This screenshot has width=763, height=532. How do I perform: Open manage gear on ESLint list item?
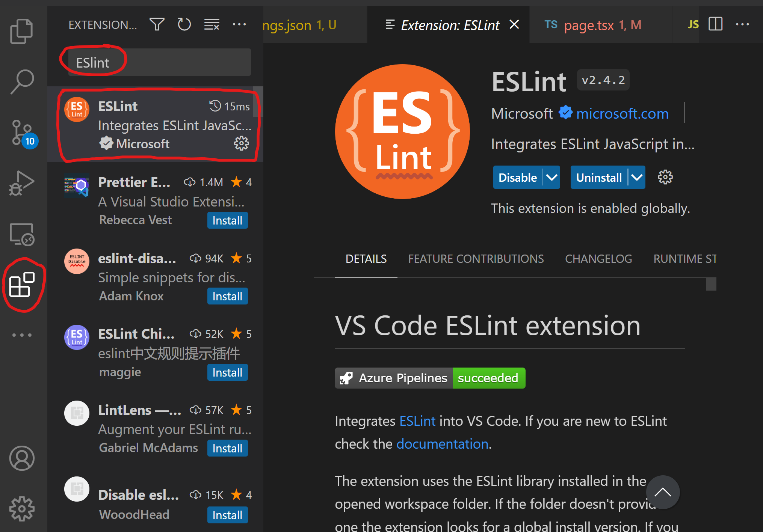[x=241, y=143]
